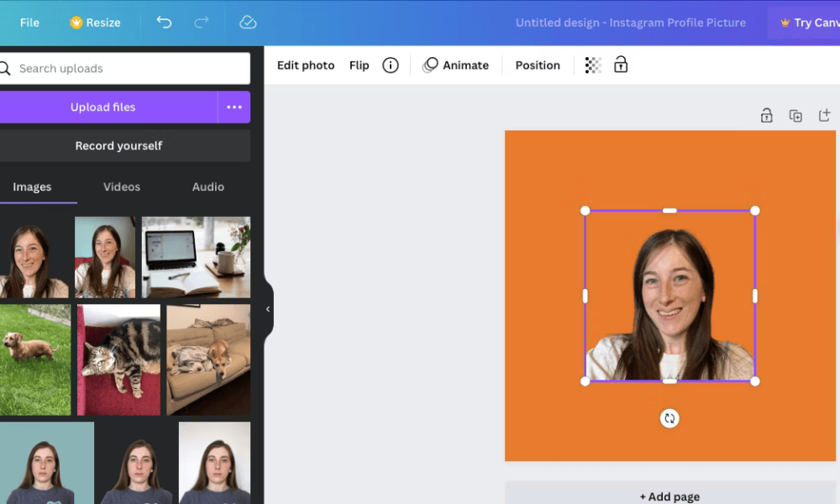Open the transparency checkerboard icon

click(593, 66)
